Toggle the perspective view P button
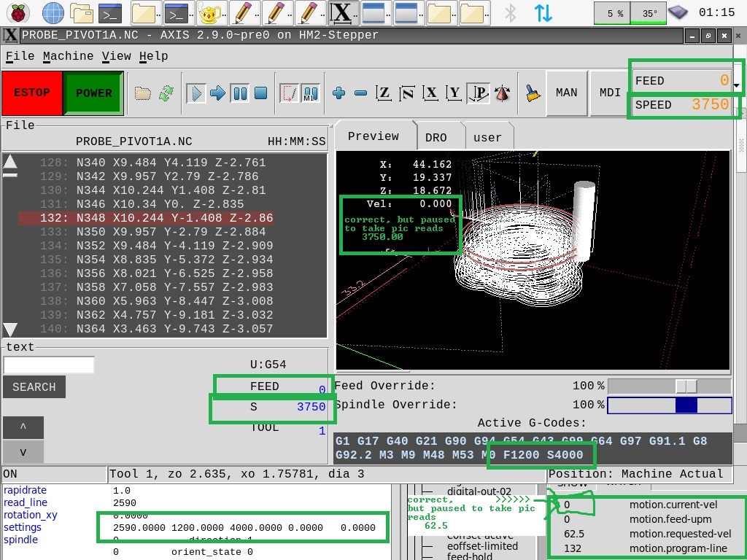Image resolution: width=747 pixels, height=560 pixels. pos(479,93)
